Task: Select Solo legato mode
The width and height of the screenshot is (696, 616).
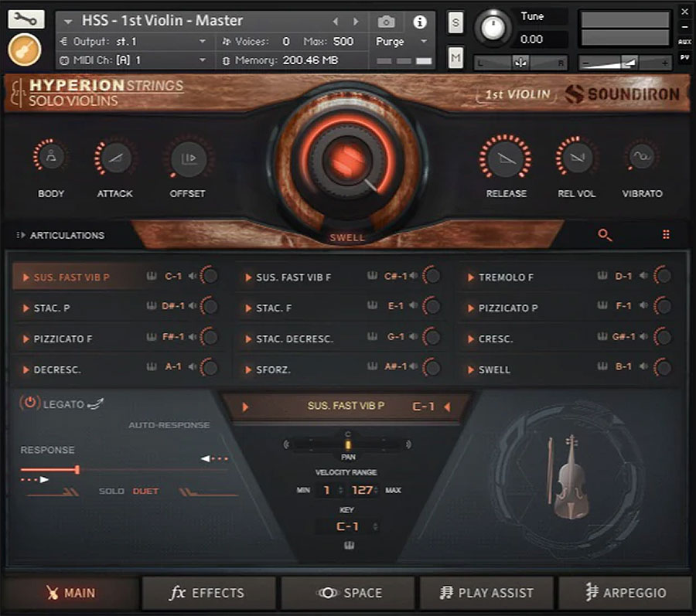Action: pyautogui.click(x=111, y=491)
